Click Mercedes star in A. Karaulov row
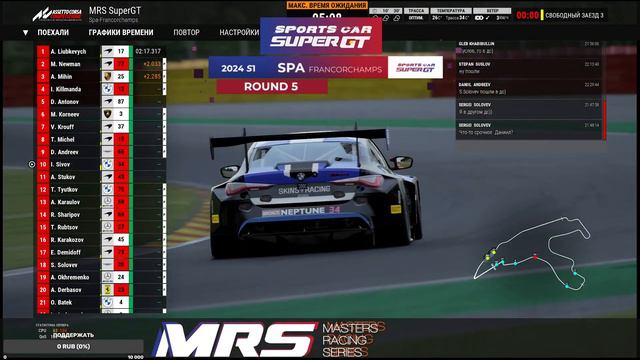The width and height of the screenshot is (640, 360). coord(107,202)
